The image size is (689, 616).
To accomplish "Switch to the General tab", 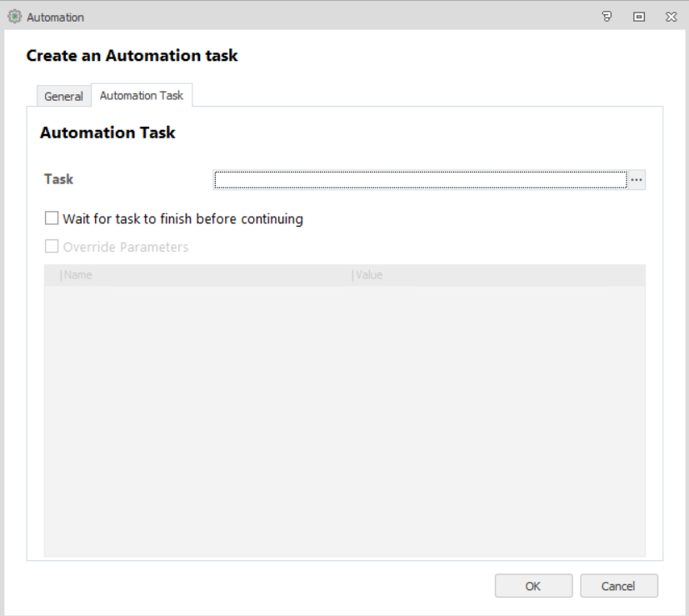I will (63, 97).
